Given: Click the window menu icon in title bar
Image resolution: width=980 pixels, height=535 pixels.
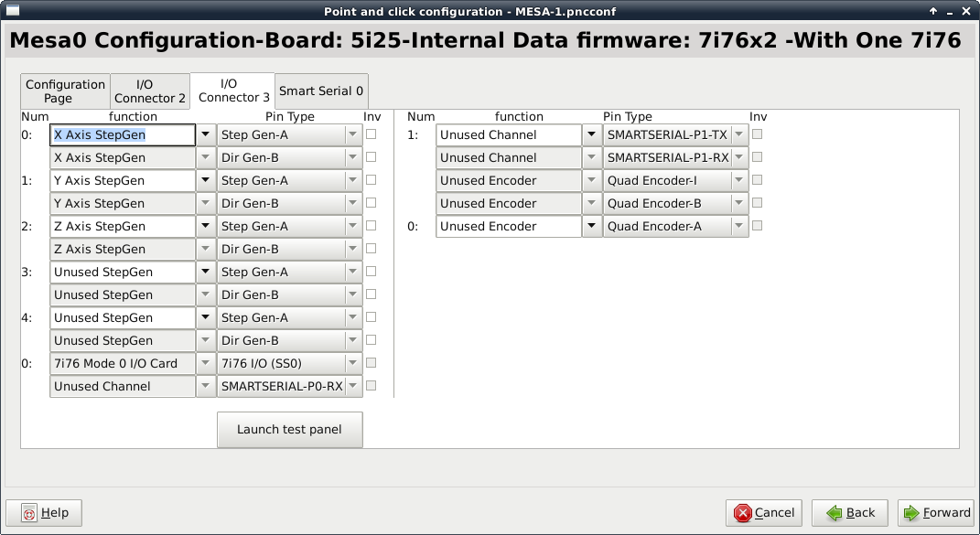Looking at the screenshot, I should coord(13,11).
